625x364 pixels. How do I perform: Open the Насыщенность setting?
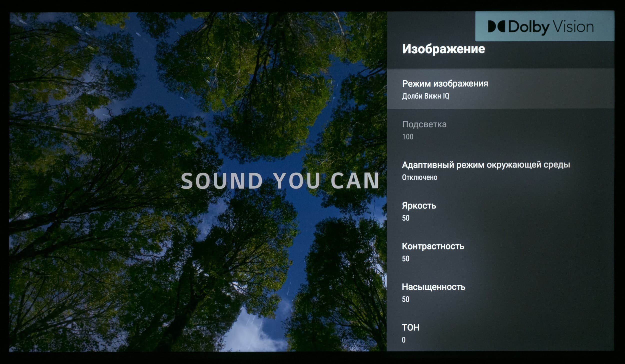coord(433,287)
